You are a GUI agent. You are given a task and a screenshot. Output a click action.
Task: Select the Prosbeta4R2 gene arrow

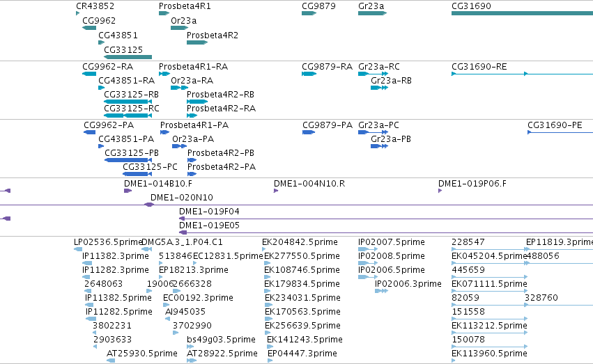pos(197,42)
